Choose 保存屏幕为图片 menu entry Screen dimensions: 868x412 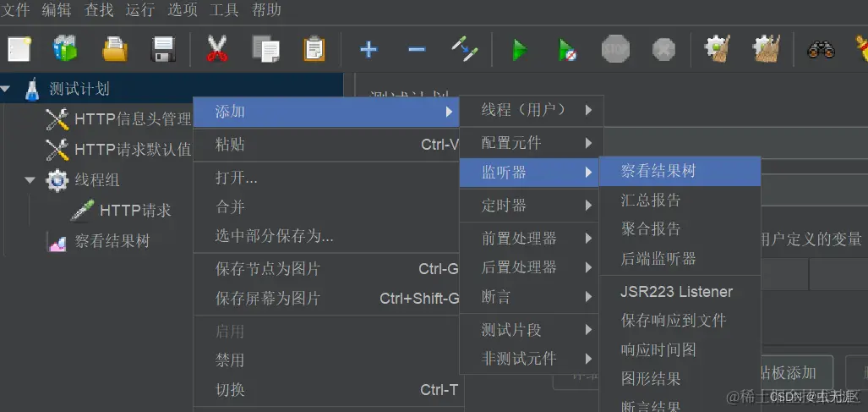point(326,299)
